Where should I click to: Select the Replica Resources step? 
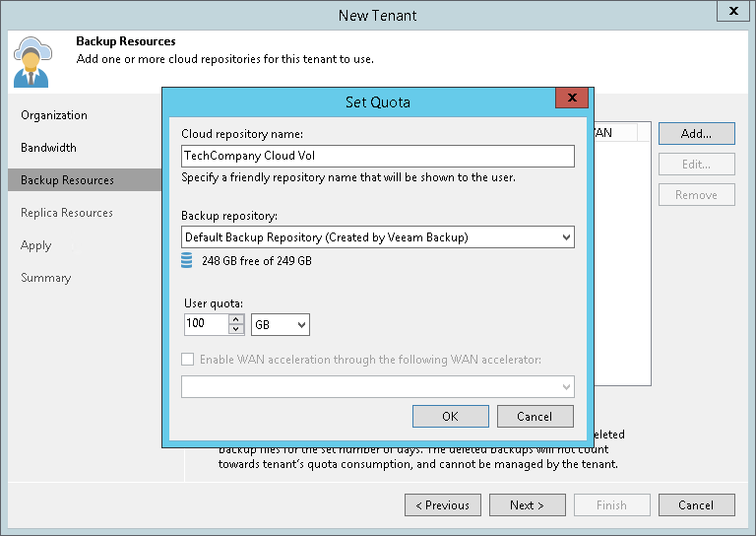click(x=67, y=213)
